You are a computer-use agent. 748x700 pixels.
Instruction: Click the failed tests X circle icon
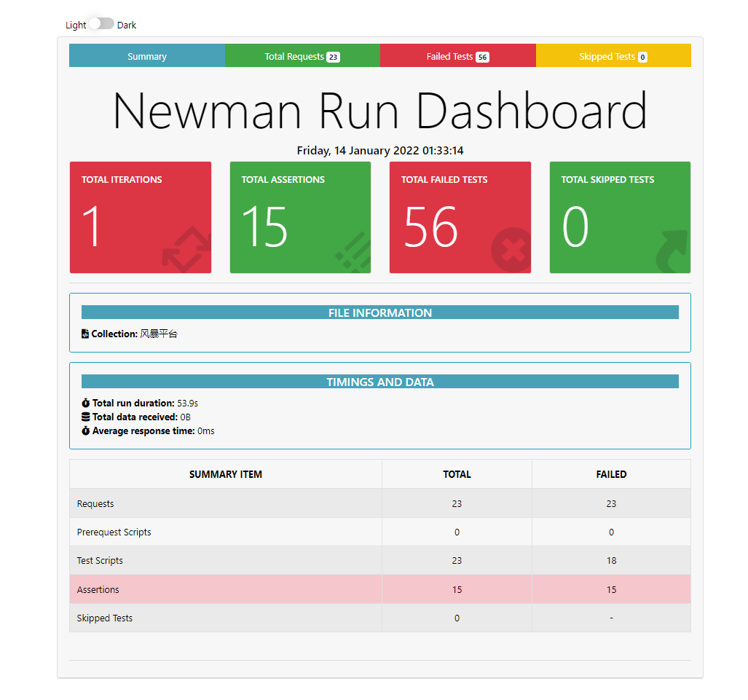[511, 250]
